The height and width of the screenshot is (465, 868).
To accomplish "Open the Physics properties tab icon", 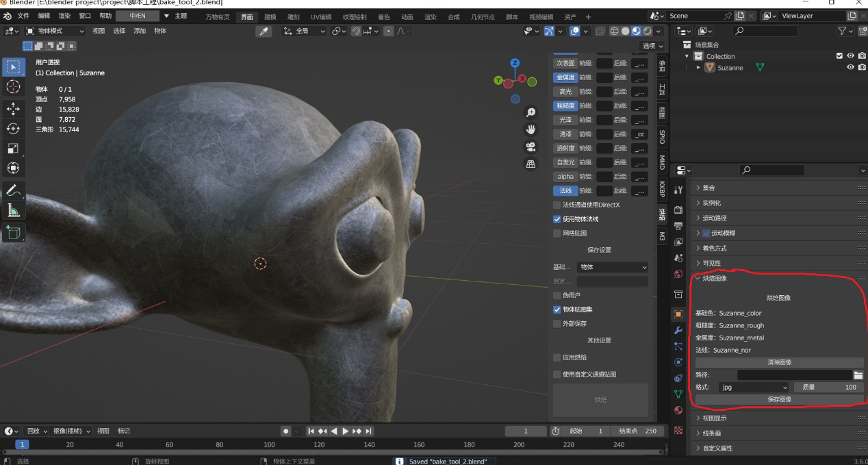I will pos(678,362).
